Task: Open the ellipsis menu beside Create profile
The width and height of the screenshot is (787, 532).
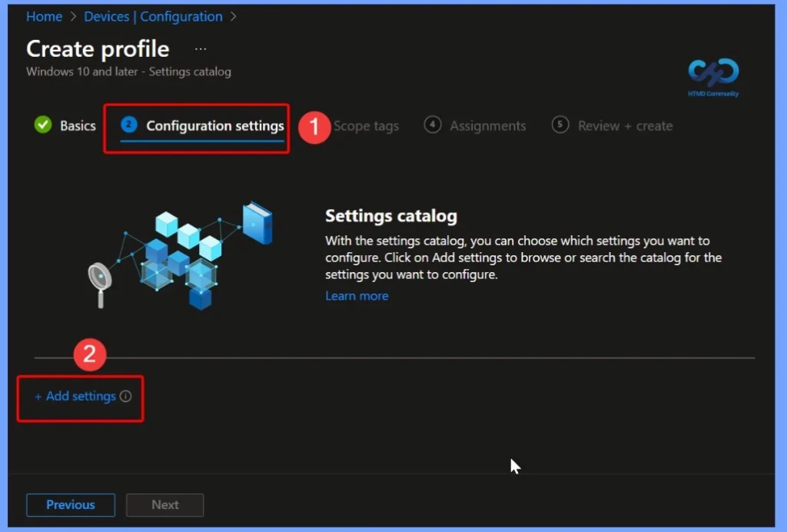Action: pyautogui.click(x=200, y=48)
